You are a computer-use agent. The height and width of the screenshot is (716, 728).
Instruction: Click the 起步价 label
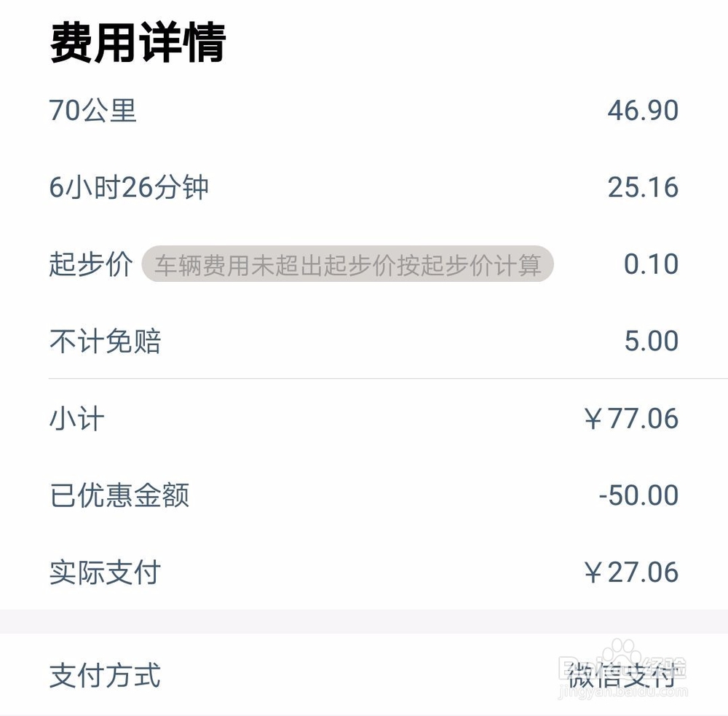pyautogui.click(x=91, y=264)
